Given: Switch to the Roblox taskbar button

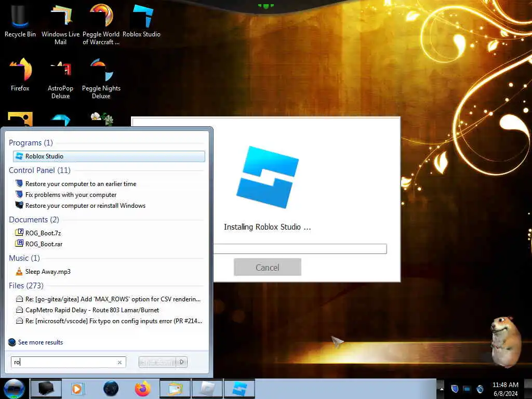Looking at the screenshot, I should [207, 389].
